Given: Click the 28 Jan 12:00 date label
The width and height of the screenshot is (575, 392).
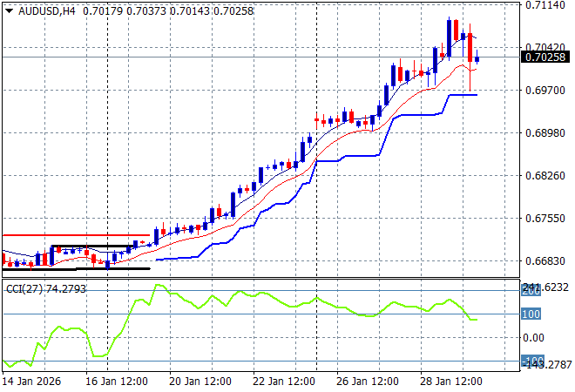Looking at the screenshot, I should tap(450, 381).
